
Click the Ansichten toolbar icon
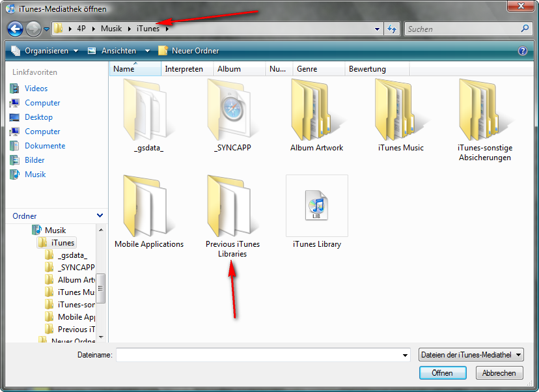point(92,51)
